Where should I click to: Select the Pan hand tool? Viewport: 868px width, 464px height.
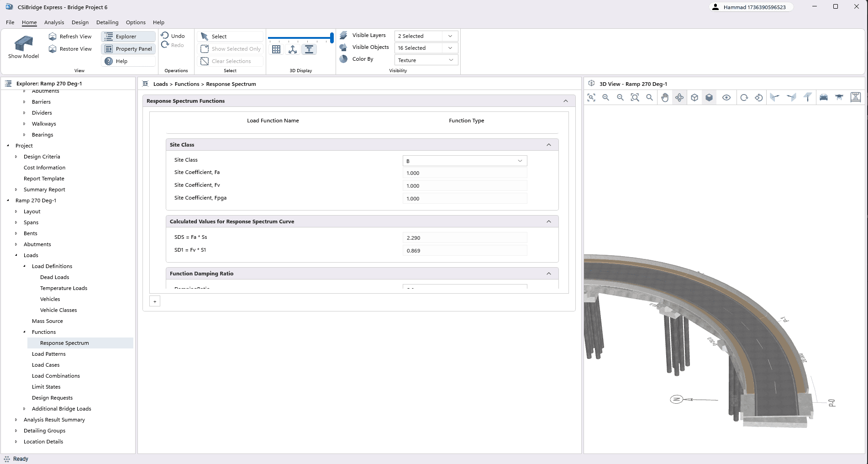point(665,97)
